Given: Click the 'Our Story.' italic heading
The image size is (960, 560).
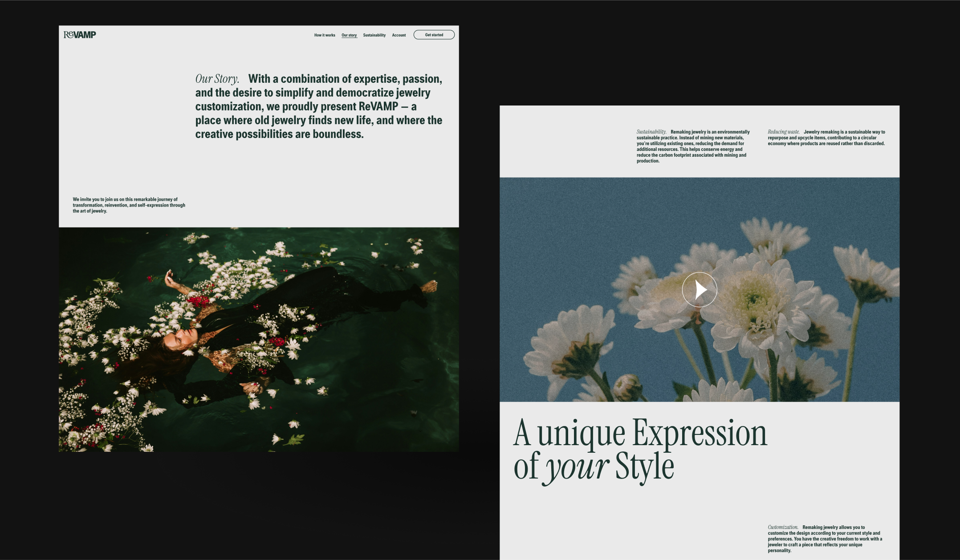Looking at the screenshot, I should point(217,79).
